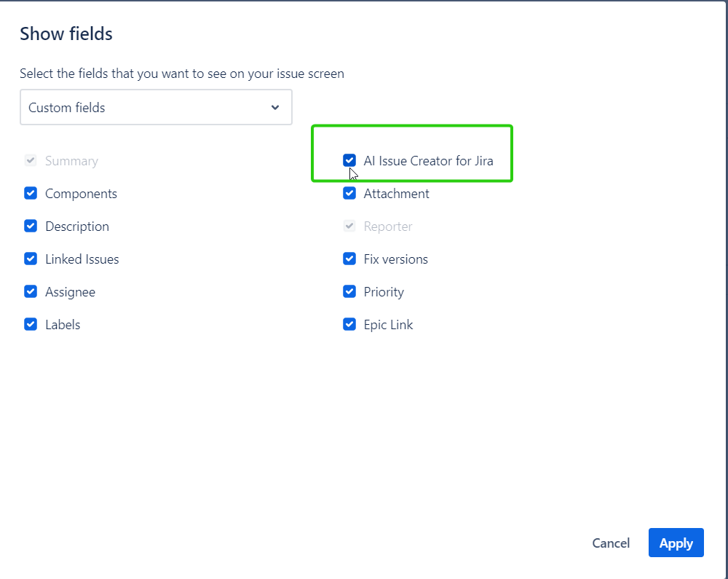
Task: Select the AI Issue Creator for Jira label
Action: [428, 161]
